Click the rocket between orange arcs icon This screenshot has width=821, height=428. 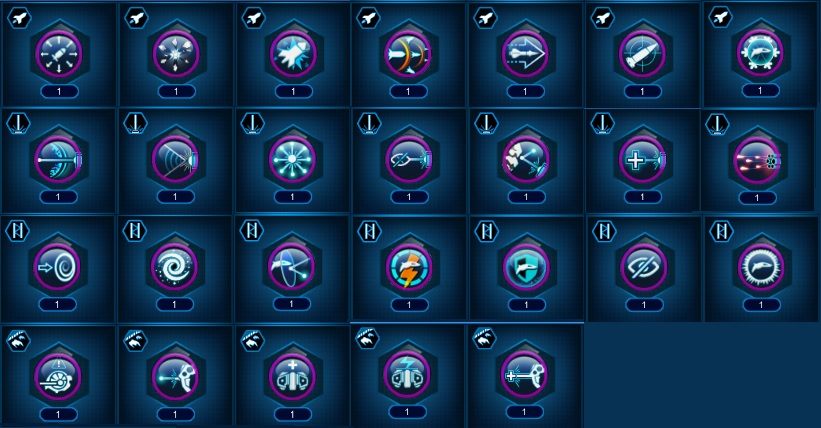coord(408,53)
